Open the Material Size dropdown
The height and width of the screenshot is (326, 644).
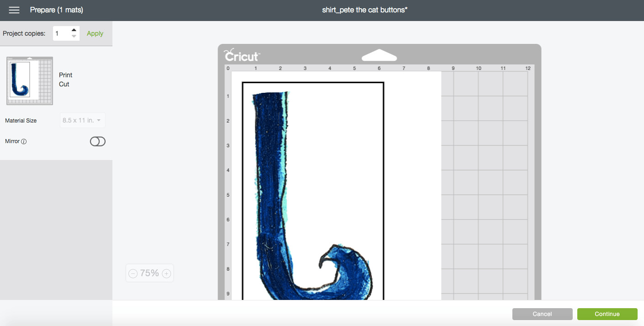tap(83, 120)
